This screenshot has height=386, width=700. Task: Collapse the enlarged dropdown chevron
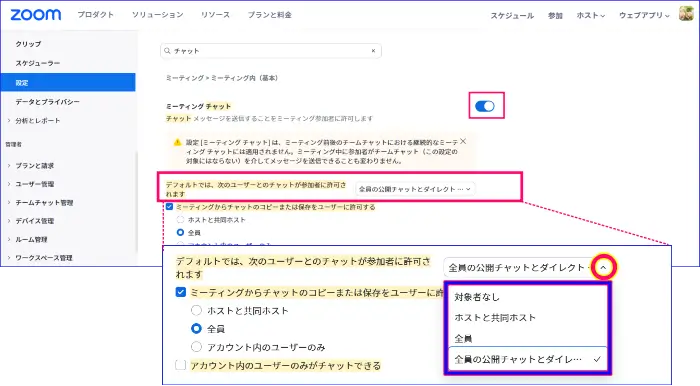tap(603, 267)
